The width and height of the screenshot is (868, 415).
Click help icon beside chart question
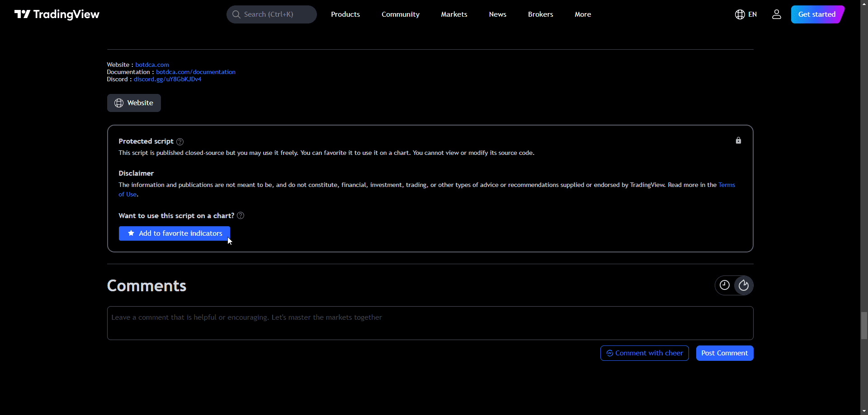point(241,216)
